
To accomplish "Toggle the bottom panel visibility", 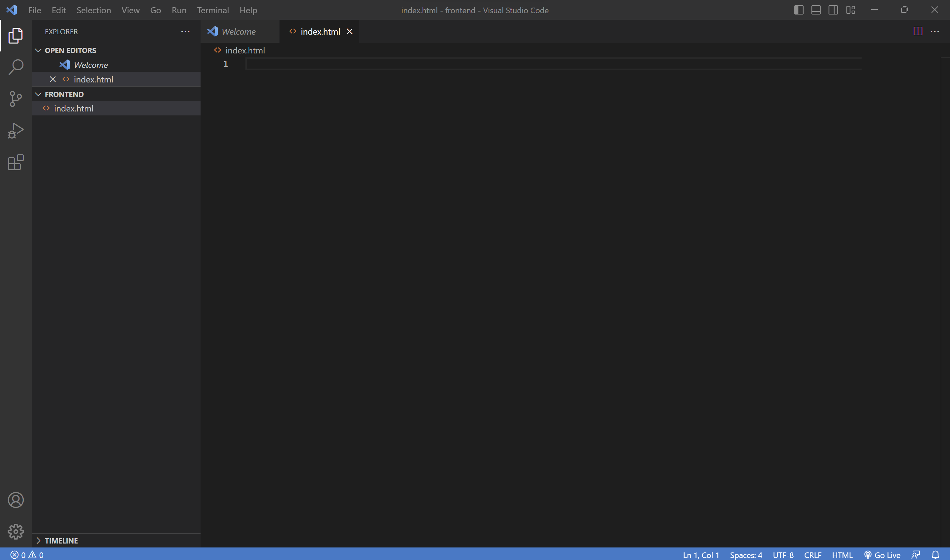I will [816, 10].
